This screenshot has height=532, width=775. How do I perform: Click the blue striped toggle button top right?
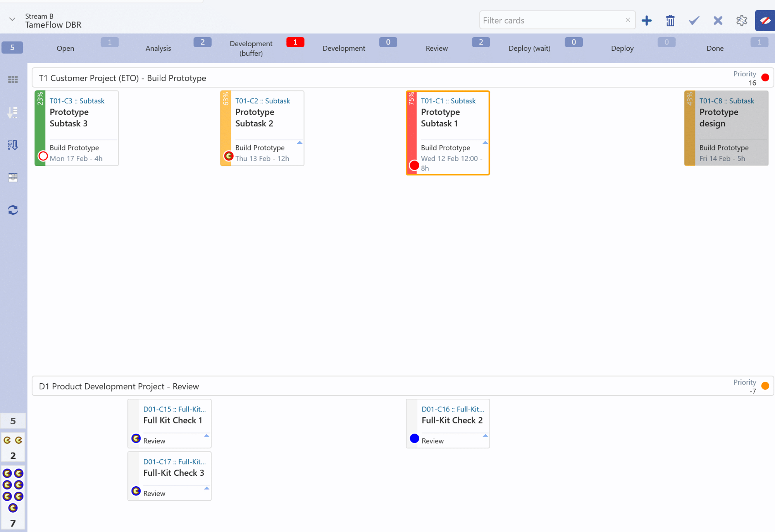click(x=765, y=21)
